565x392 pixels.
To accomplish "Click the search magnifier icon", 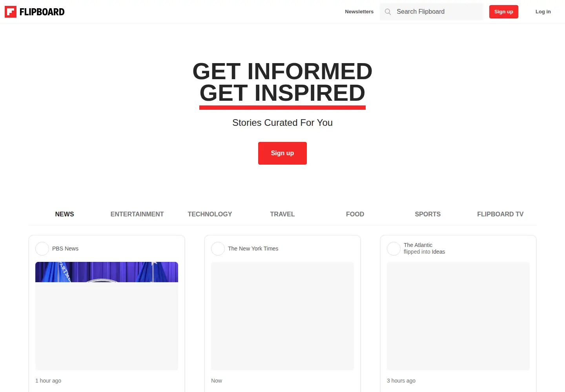I will tap(388, 12).
